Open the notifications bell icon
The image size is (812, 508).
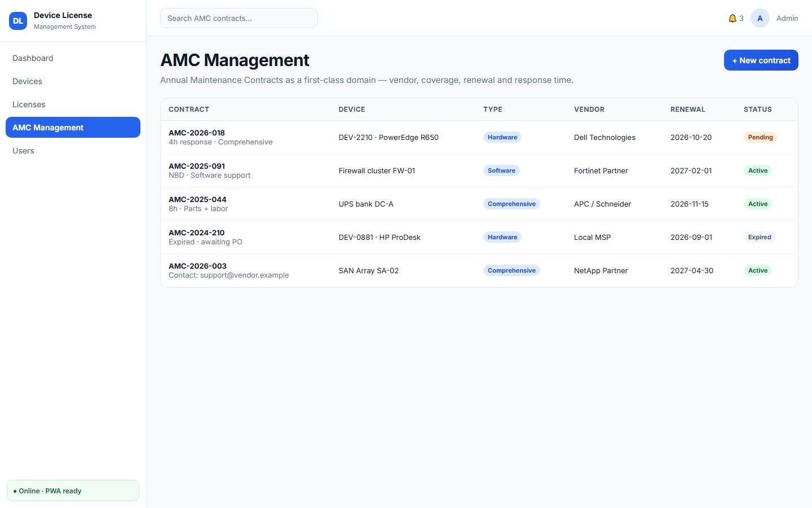732,19
